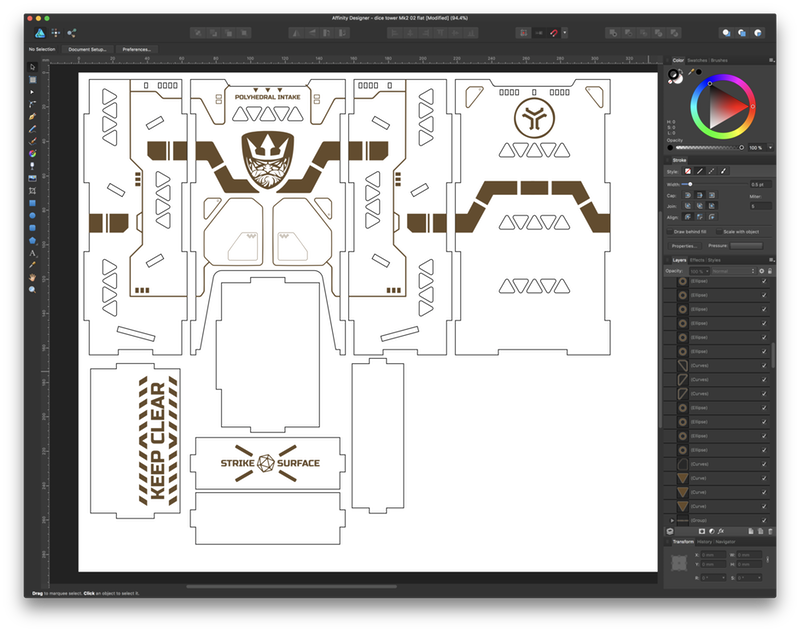The height and width of the screenshot is (632, 800).
Task: Click the layers gear options icon
Action: tap(761, 271)
